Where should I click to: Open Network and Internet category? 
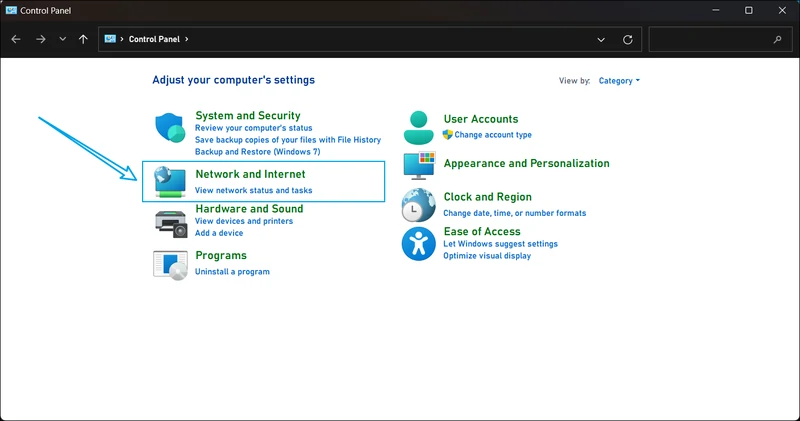(251, 174)
